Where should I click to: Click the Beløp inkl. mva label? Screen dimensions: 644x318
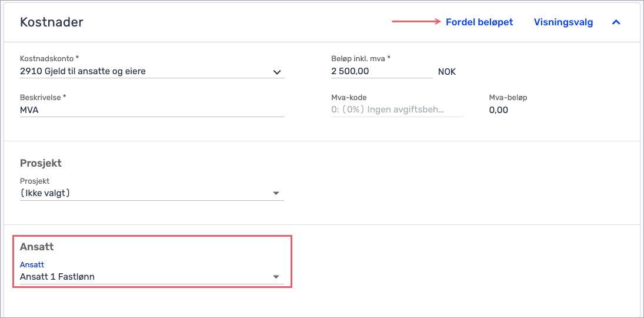[361, 59]
